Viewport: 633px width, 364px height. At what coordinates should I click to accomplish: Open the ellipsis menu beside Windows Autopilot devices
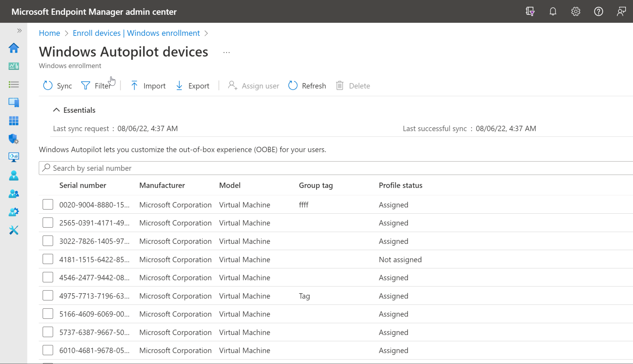(x=227, y=52)
